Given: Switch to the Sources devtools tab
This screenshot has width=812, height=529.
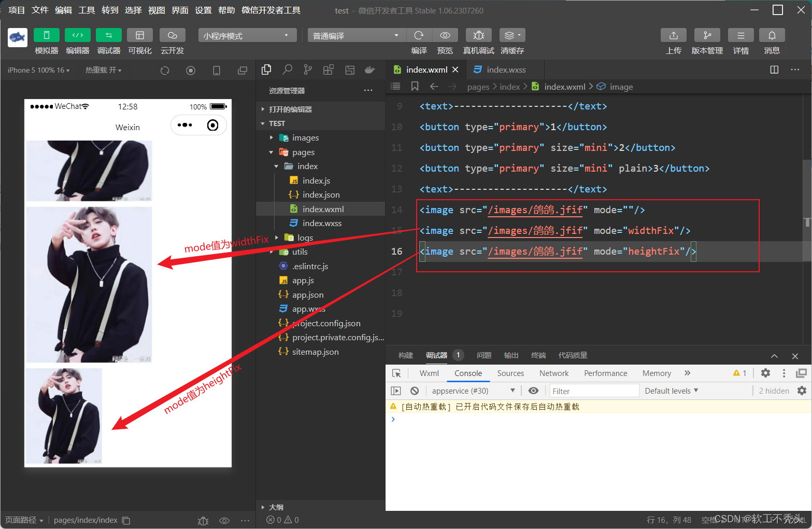Looking at the screenshot, I should pyautogui.click(x=510, y=373).
